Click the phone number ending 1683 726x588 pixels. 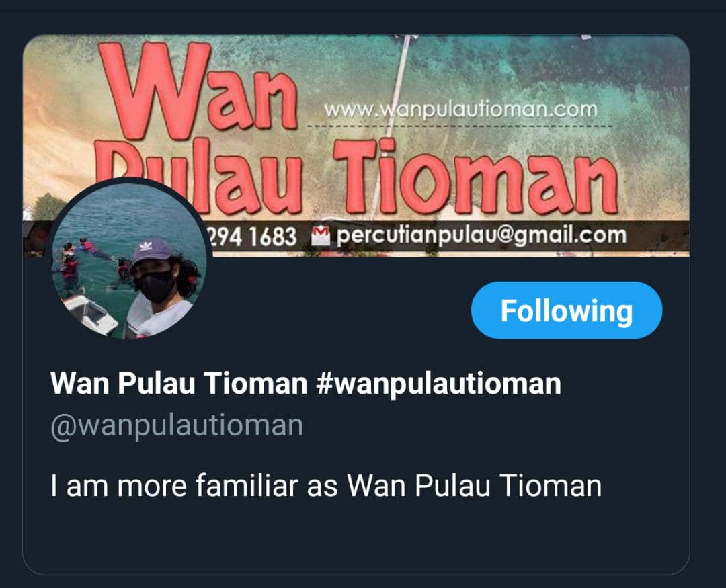pos(252,237)
